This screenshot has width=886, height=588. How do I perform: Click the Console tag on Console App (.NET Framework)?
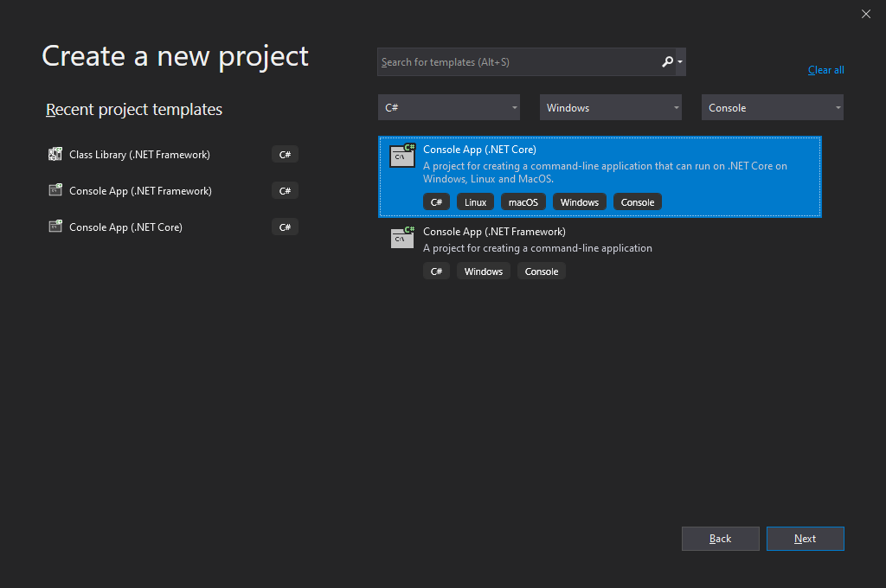click(542, 272)
